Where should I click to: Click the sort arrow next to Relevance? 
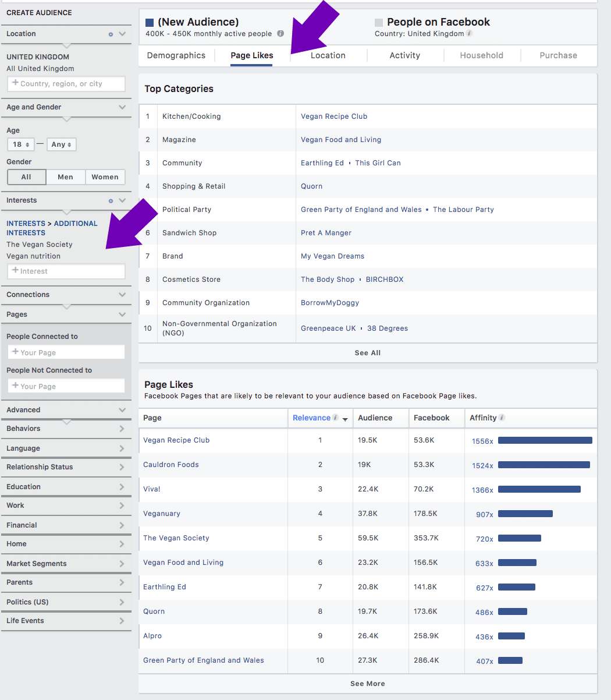(345, 419)
